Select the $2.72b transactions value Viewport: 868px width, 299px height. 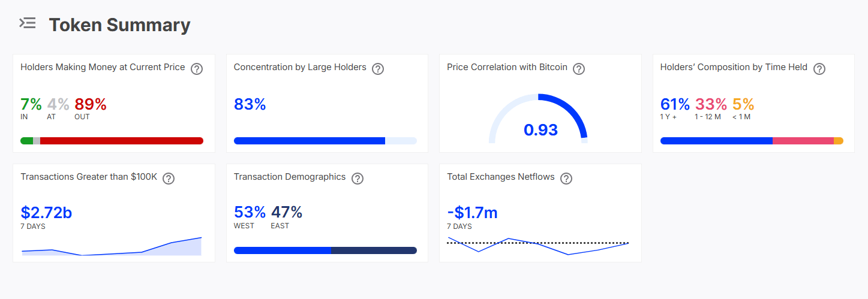(46, 213)
